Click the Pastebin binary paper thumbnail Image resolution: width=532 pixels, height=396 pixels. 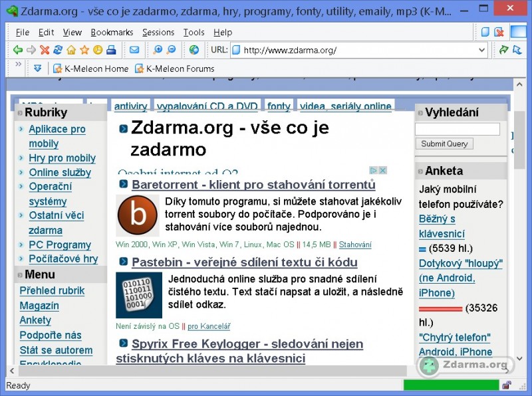coord(139,294)
